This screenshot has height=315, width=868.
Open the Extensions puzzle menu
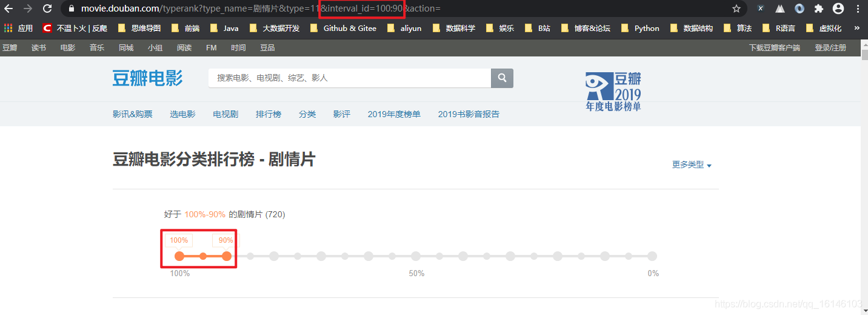[819, 8]
